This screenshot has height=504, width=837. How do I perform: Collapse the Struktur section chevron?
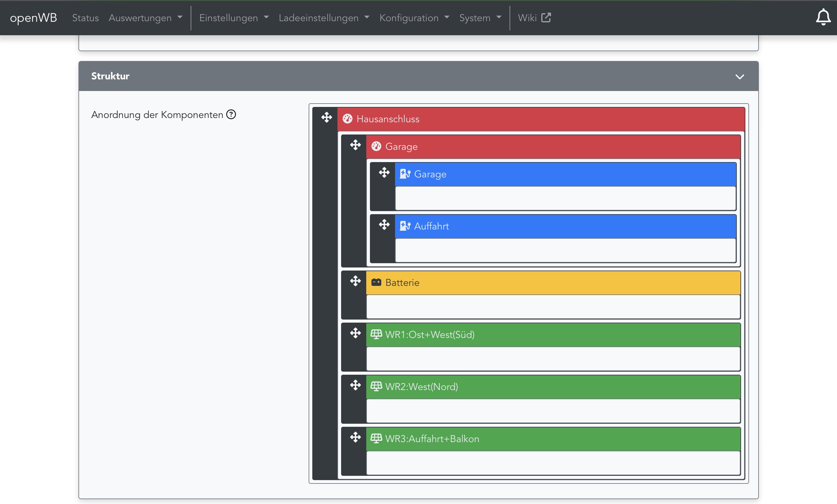click(x=740, y=76)
